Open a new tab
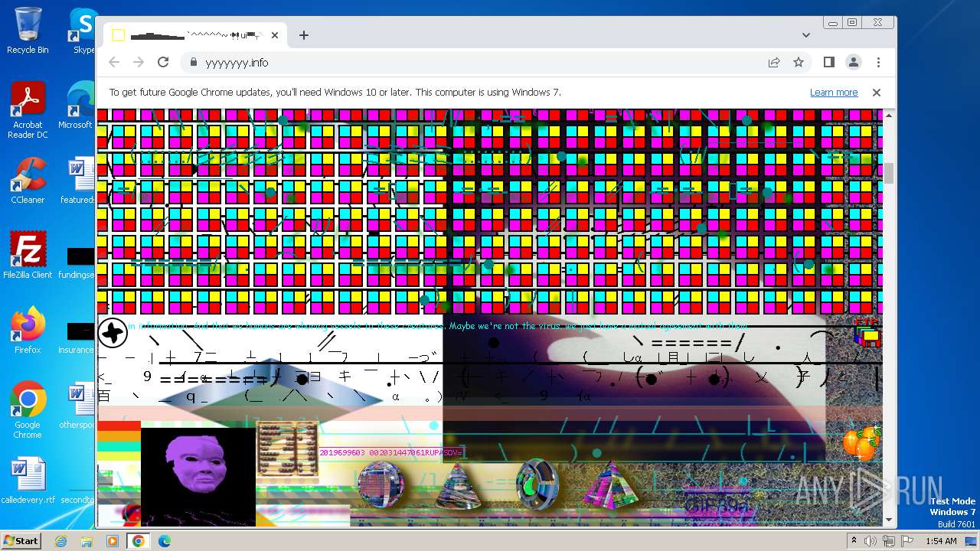Viewport: 980px width, 551px height. coord(304,35)
